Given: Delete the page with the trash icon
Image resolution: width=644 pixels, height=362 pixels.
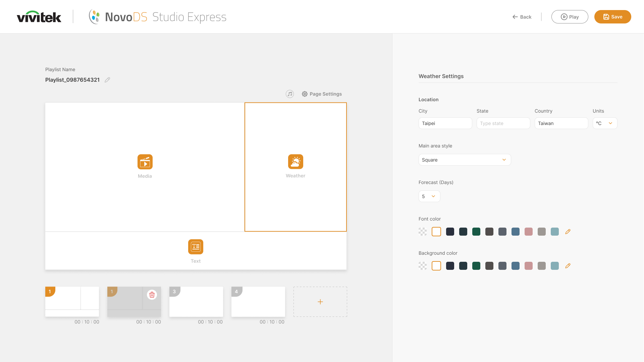Looking at the screenshot, I should point(152,295).
